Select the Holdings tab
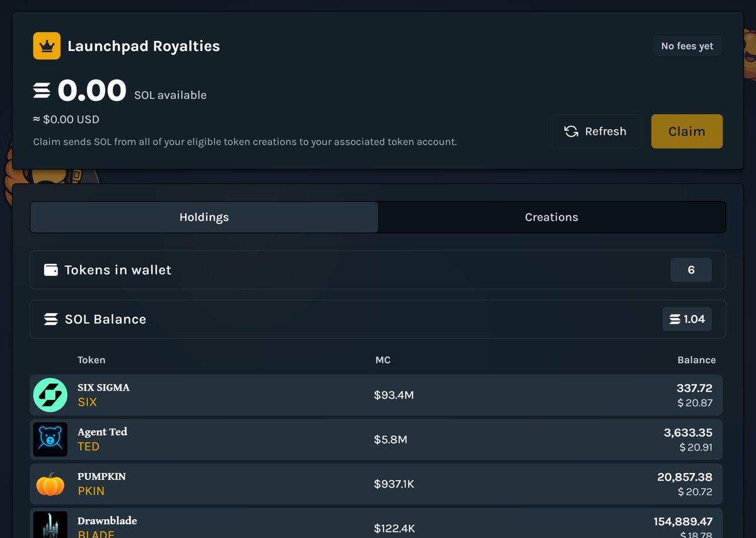 (204, 217)
